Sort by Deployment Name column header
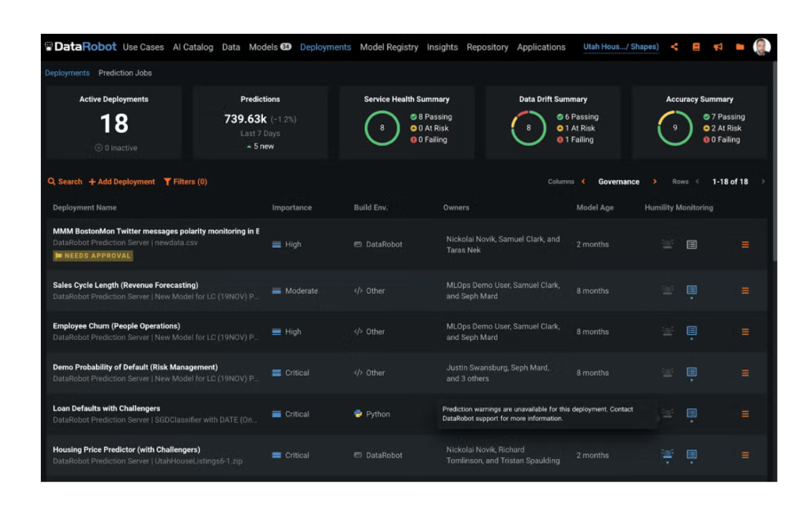812x515 pixels. [84, 208]
